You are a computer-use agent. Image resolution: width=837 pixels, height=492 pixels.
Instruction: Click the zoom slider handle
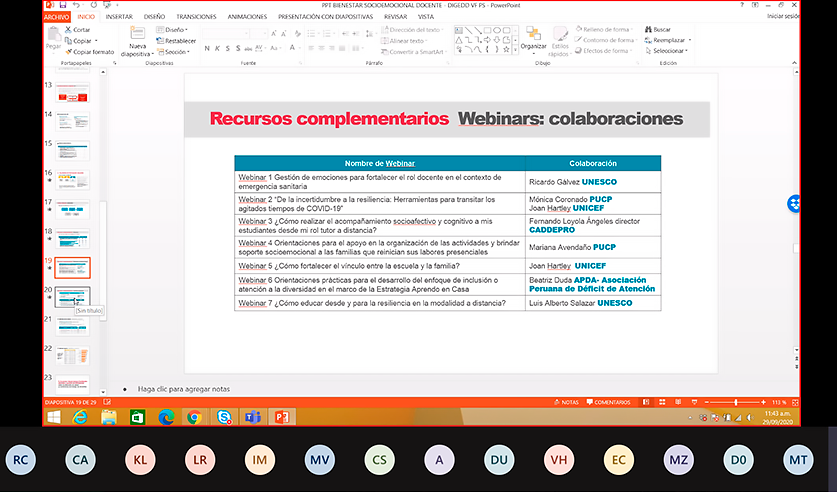pyautogui.click(x=736, y=402)
